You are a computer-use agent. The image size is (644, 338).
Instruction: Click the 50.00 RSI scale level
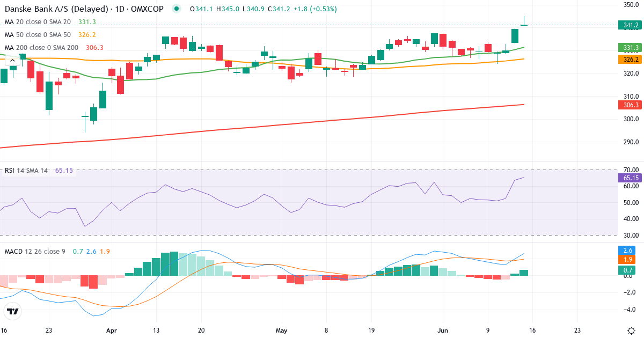click(631, 202)
